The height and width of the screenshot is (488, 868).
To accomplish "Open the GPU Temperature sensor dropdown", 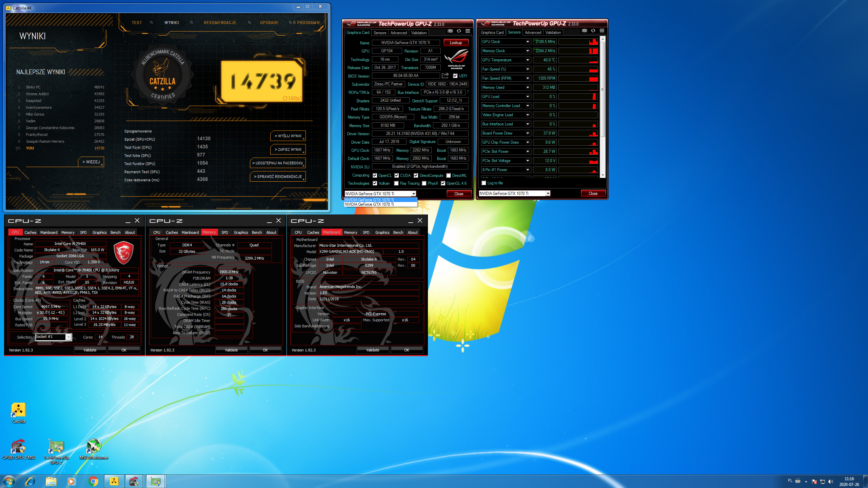I will tap(528, 60).
